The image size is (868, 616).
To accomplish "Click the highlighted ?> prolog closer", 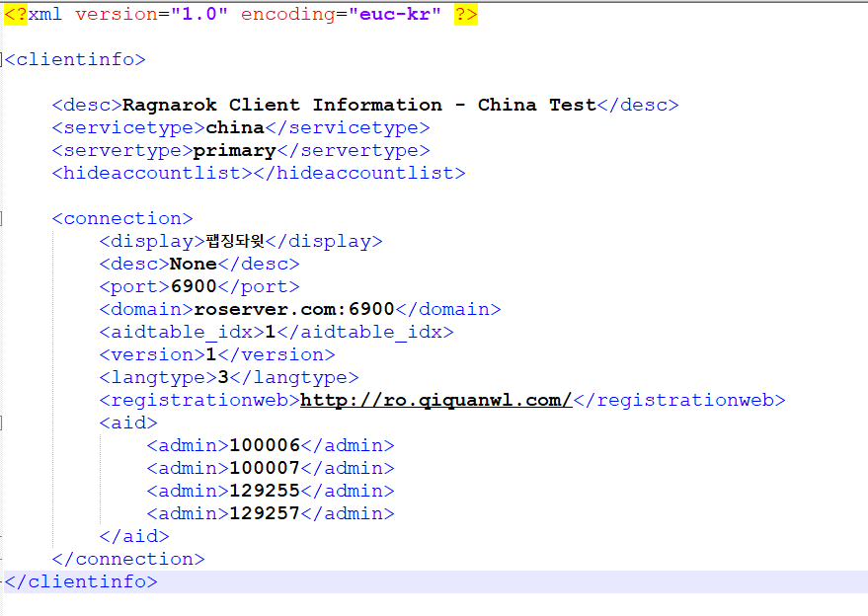I will click(x=464, y=14).
